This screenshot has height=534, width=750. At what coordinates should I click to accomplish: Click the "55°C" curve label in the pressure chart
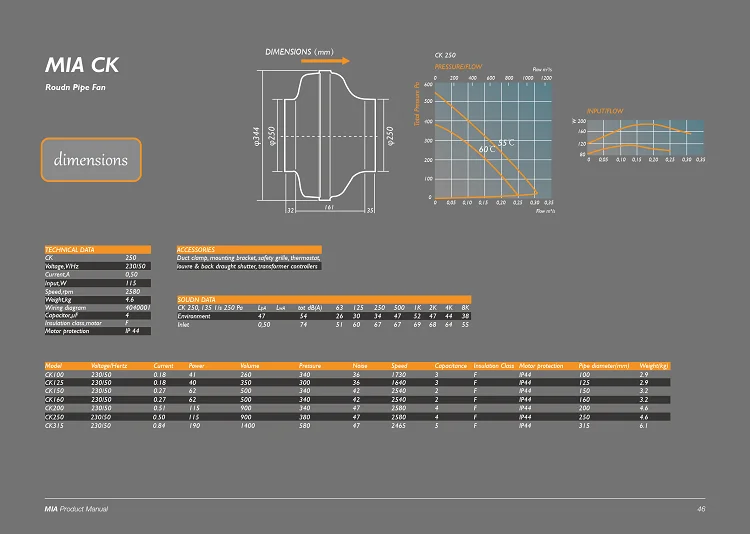(506, 143)
